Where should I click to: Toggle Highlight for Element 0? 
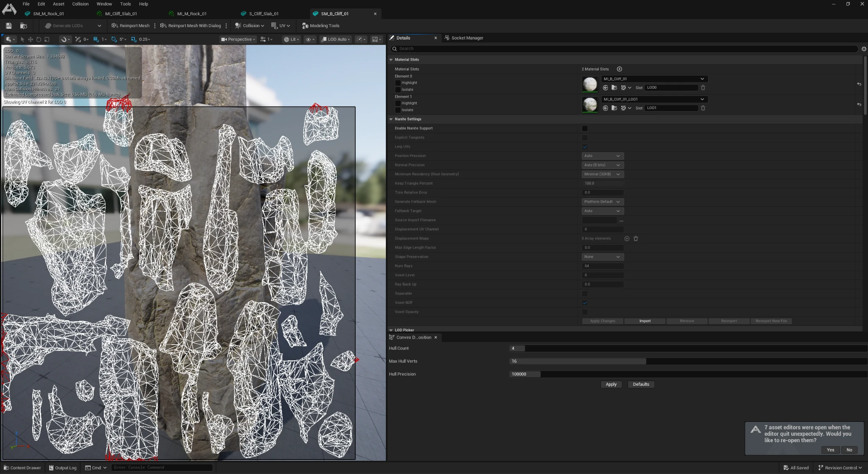click(x=398, y=83)
